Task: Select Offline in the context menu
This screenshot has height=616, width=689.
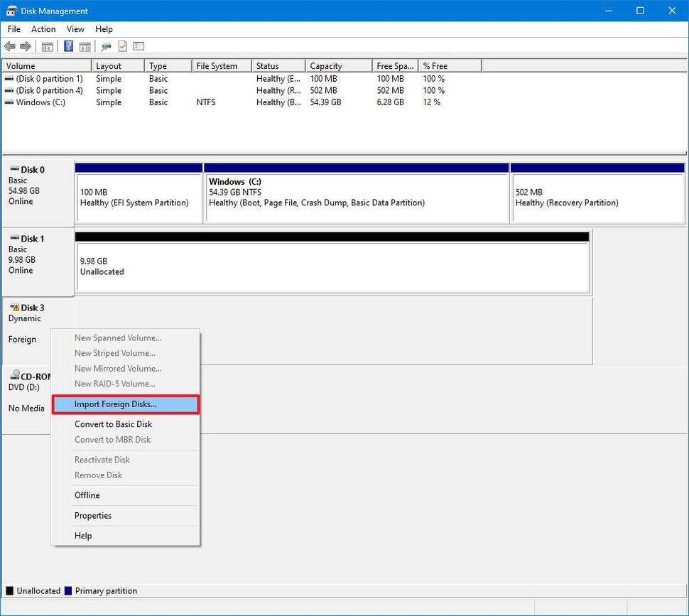Action: pyautogui.click(x=87, y=495)
